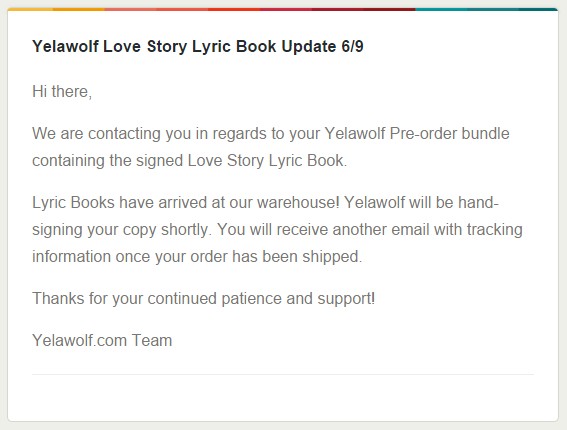Screen dimensions: 567x430
Task: Click the salmon pink segment of top bar
Action: click(x=156, y=9)
